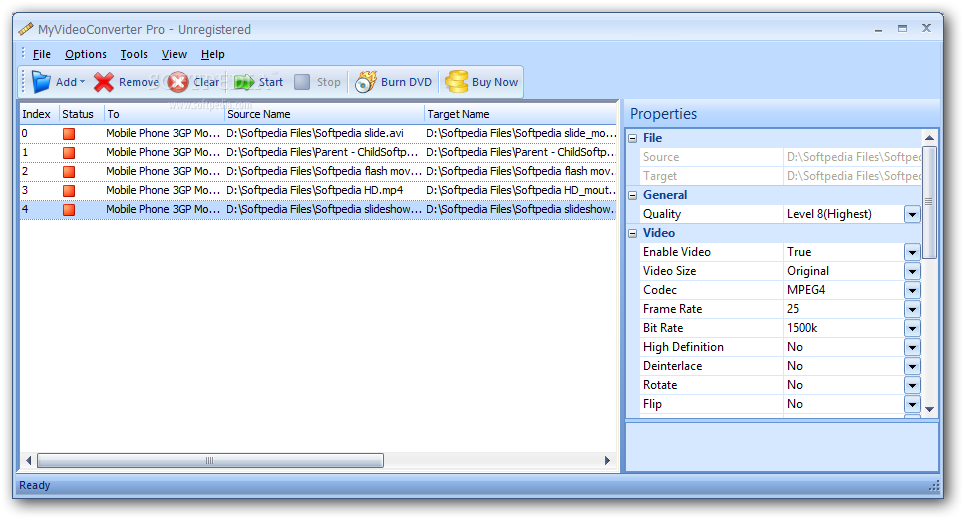Click the Stop square icon
The image size is (964, 519).
click(x=302, y=82)
